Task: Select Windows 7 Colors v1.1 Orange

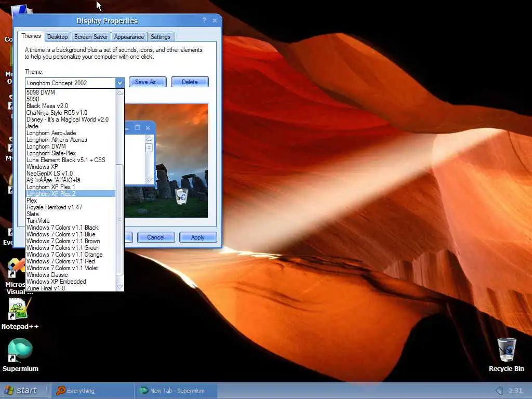Action: pyautogui.click(x=71, y=255)
